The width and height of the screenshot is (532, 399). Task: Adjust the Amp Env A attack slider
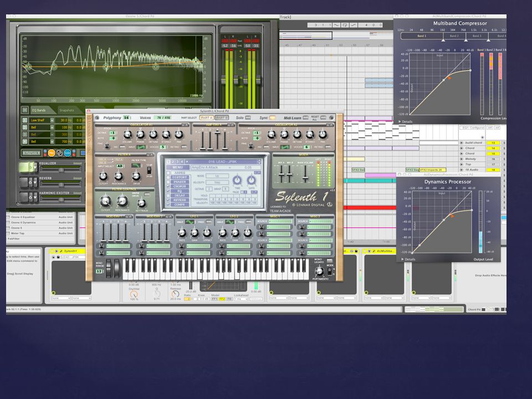point(203,139)
